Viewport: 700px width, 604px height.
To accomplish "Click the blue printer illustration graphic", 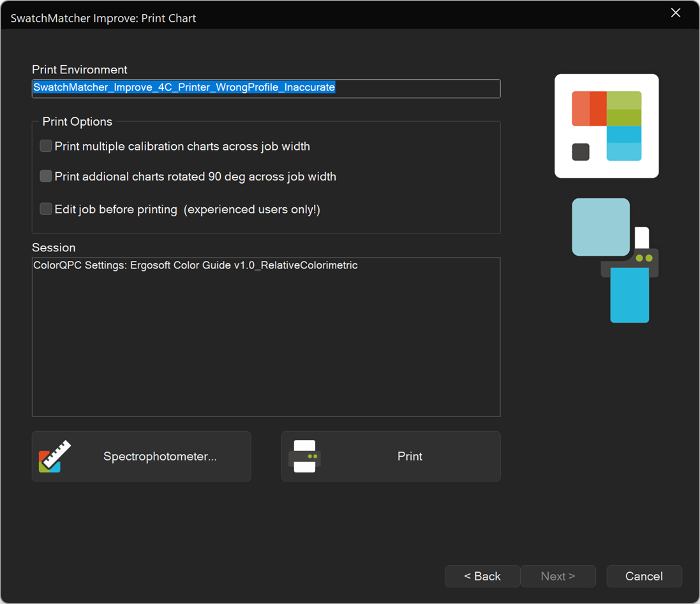I will (615, 260).
